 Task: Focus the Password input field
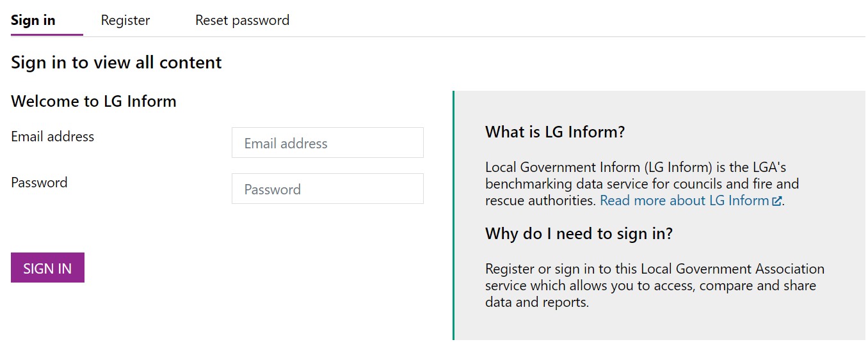[x=328, y=189]
